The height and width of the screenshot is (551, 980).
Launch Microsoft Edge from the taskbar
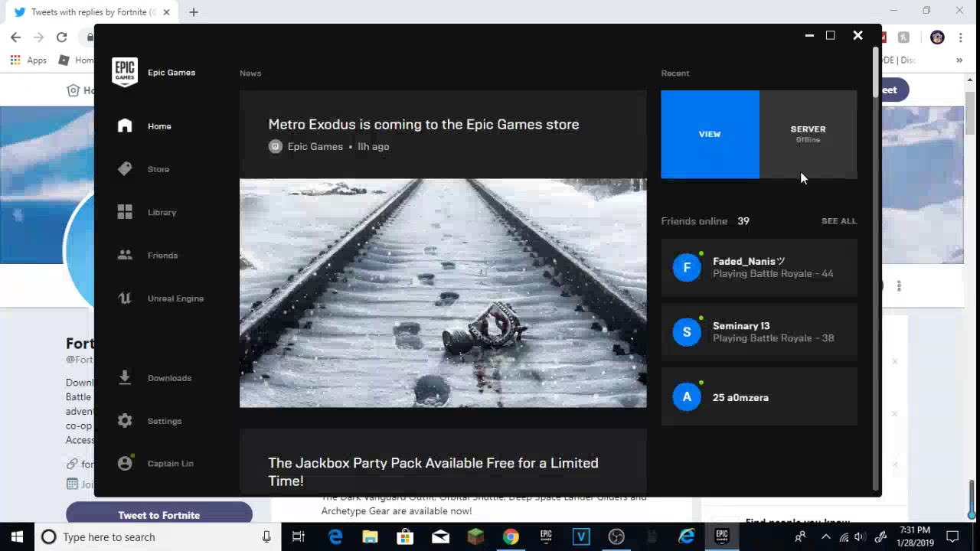(335, 537)
